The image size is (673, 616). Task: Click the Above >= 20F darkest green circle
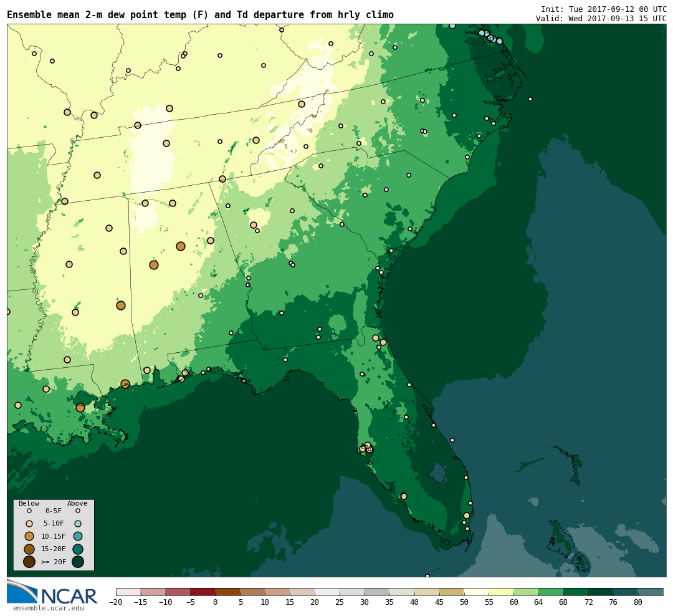click(78, 562)
